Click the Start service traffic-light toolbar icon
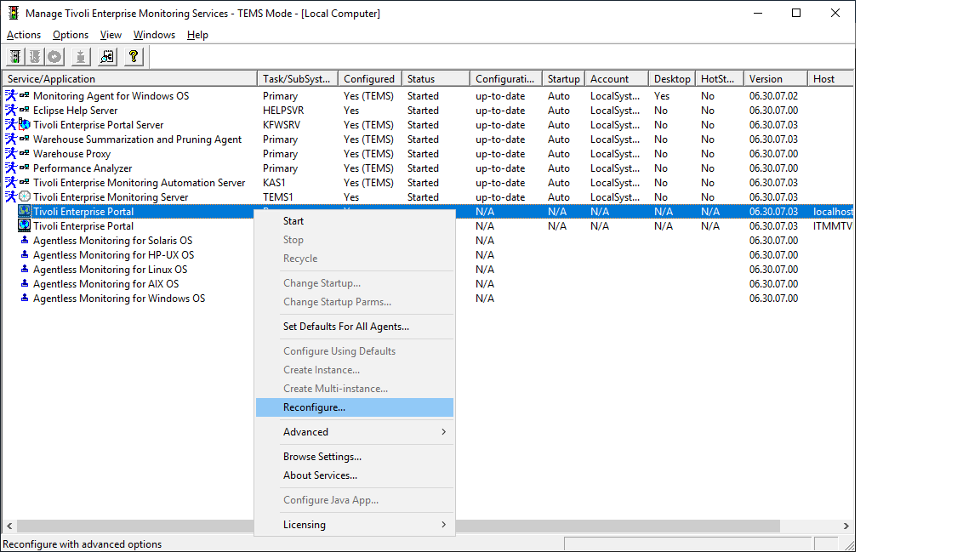This screenshot has width=980, height=552. point(15,57)
